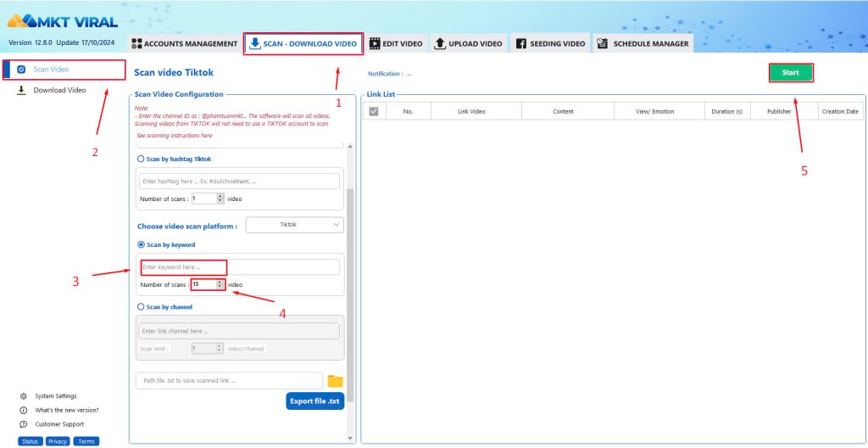Start the video scan

click(791, 73)
